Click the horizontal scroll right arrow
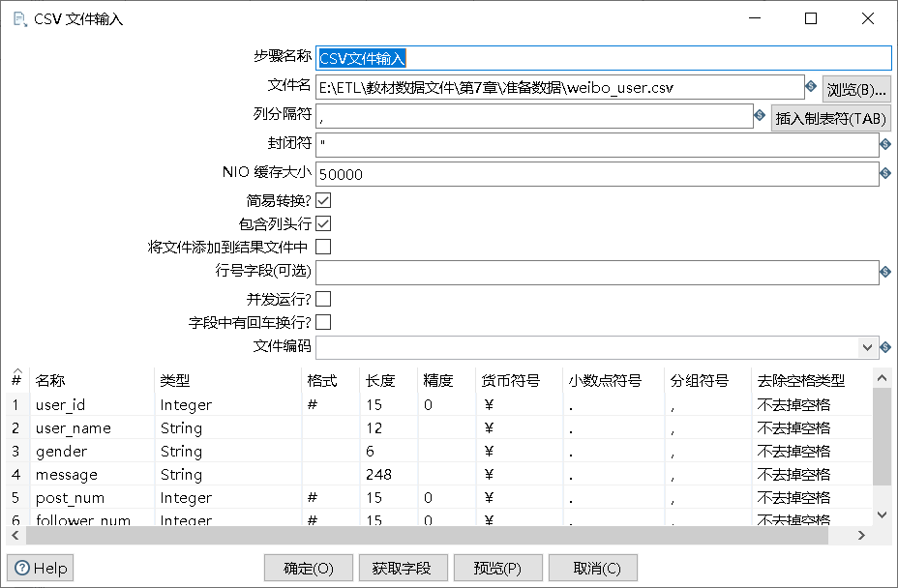 (861, 536)
